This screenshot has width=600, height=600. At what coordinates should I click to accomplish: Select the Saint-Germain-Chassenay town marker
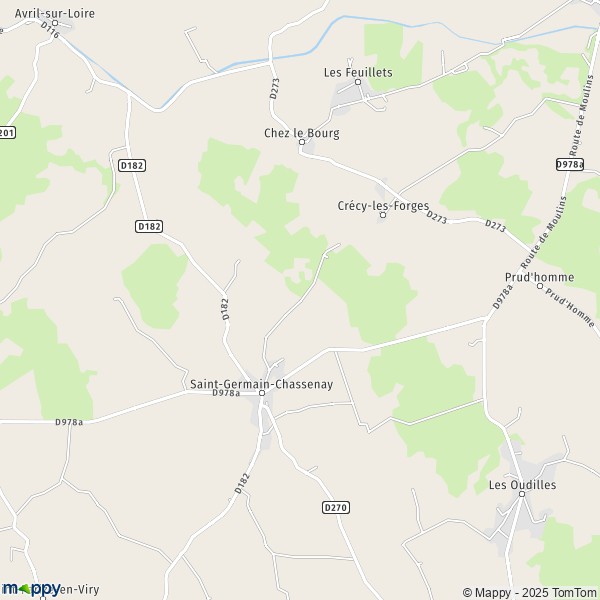(x=262, y=393)
